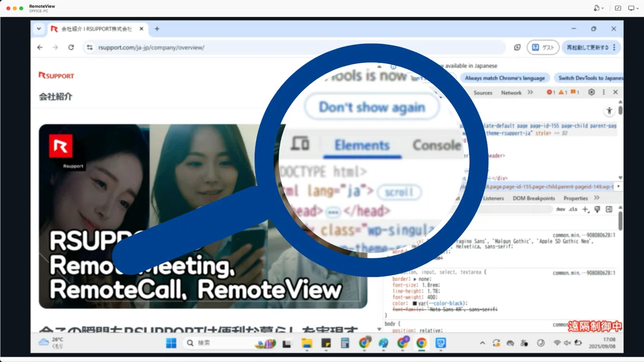Viewport: 644px width, 362px height.
Task: Open the Windows Start menu
Action: pyautogui.click(x=171, y=343)
